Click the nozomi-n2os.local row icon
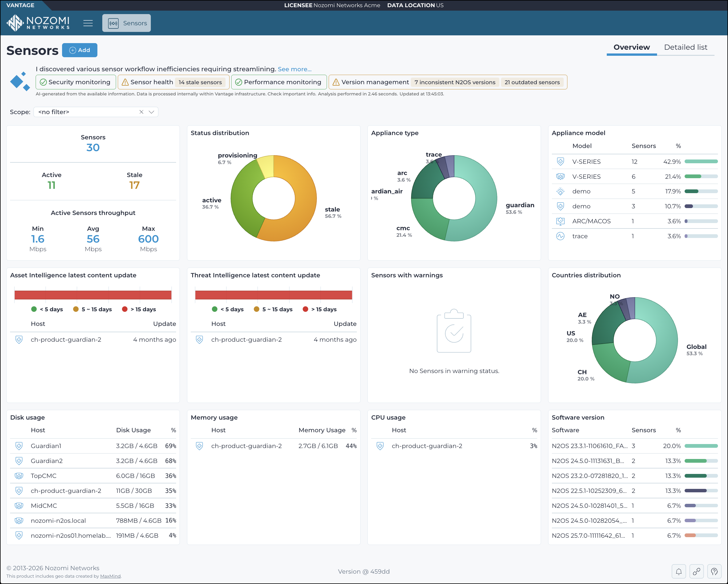The height and width of the screenshot is (584, 728). click(x=19, y=520)
